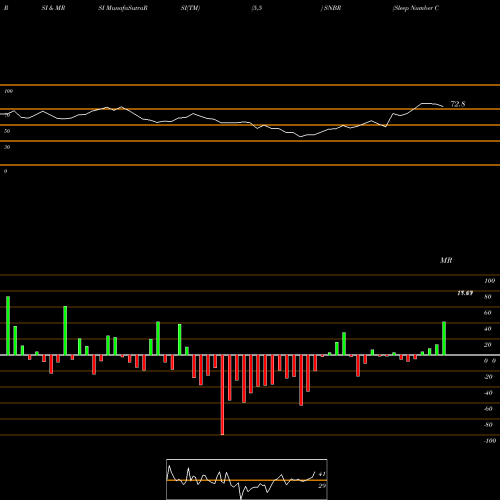Open the mini line chart thumbnail
500x500 pixels.
coord(247,479)
